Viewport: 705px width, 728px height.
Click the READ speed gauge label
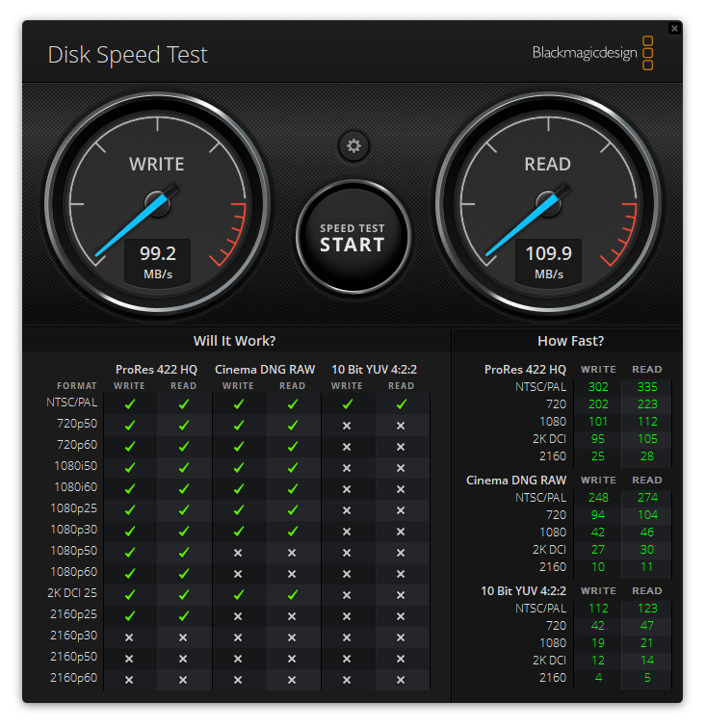click(x=547, y=165)
